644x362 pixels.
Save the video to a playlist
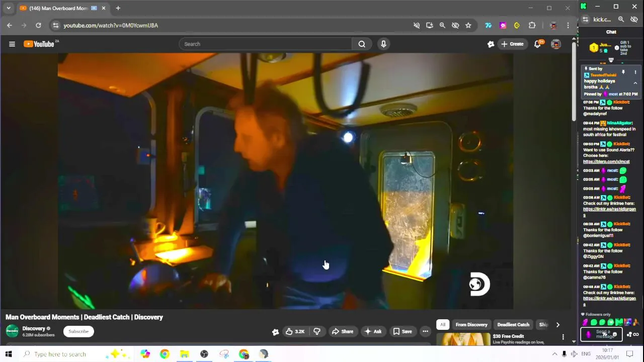click(x=403, y=331)
